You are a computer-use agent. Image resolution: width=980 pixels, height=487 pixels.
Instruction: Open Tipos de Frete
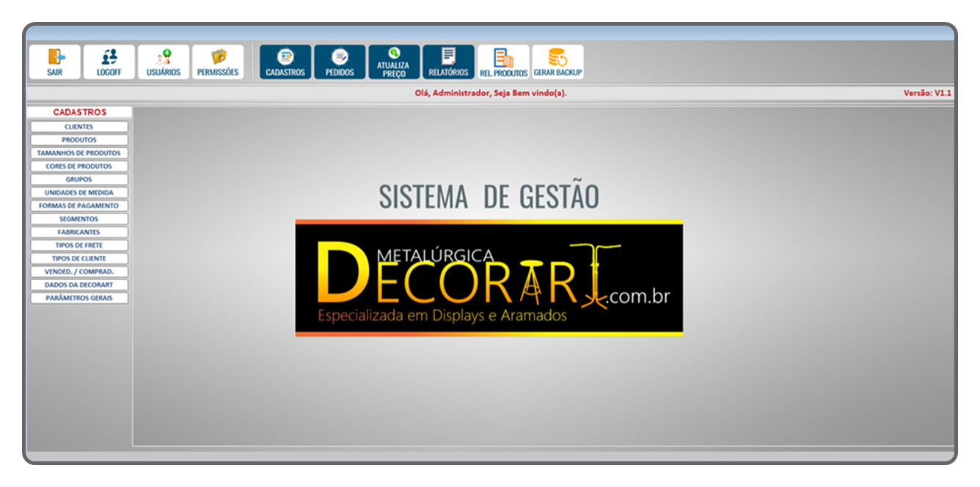click(79, 246)
